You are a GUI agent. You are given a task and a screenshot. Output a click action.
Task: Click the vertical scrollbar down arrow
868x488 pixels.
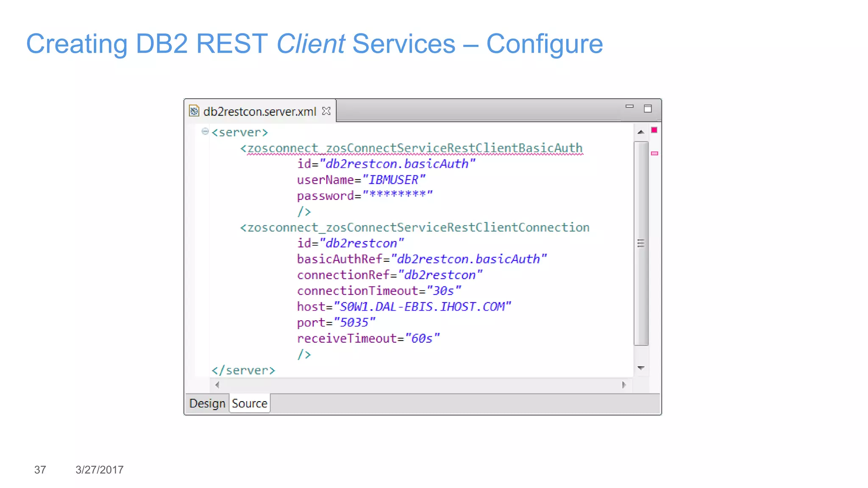click(x=641, y=368)
